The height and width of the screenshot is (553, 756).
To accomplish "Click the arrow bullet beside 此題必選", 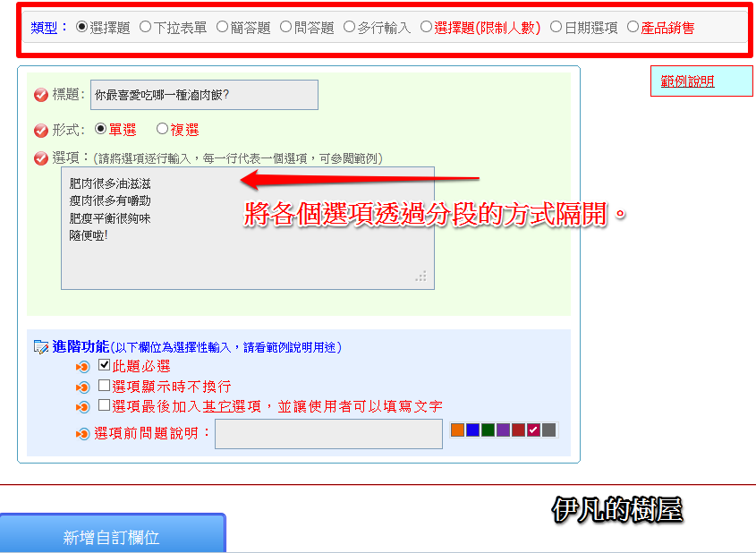I will 83,367.
